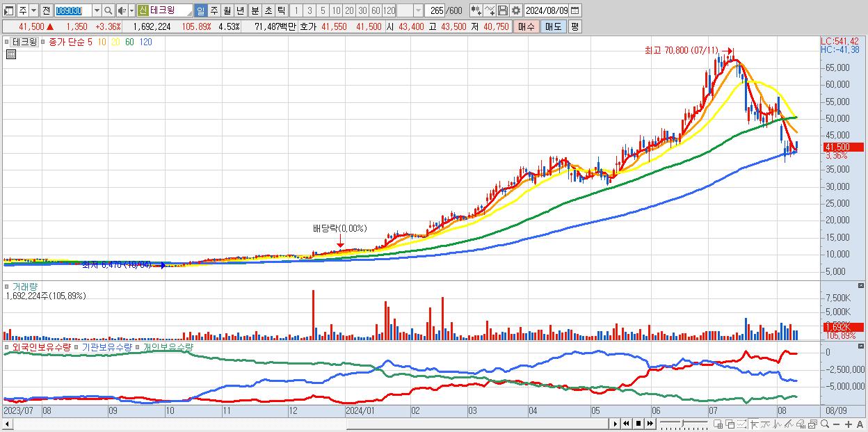Click the play button in playback controls
868x432 pixels.
click(616, 424)
